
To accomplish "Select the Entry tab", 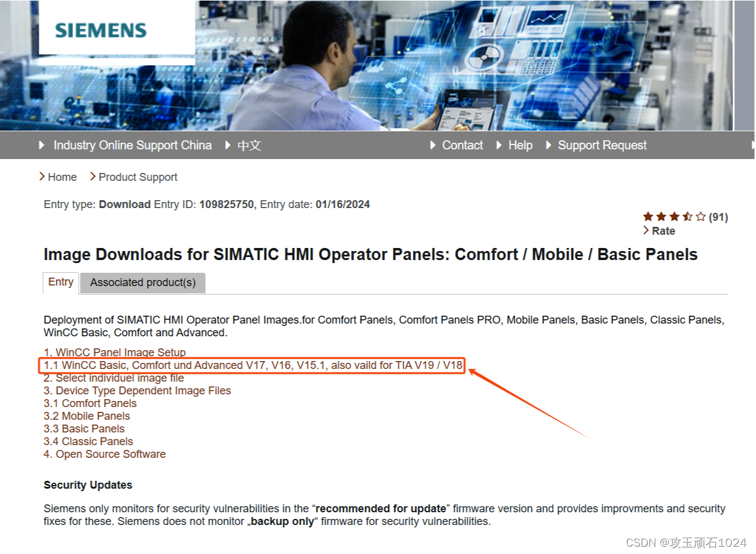I will click(x=61, y=282).
